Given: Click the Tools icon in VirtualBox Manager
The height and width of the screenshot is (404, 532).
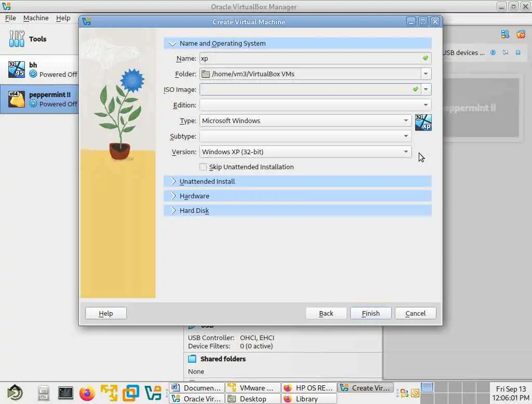Looking at the screenshot, I should tap(16, 38).
